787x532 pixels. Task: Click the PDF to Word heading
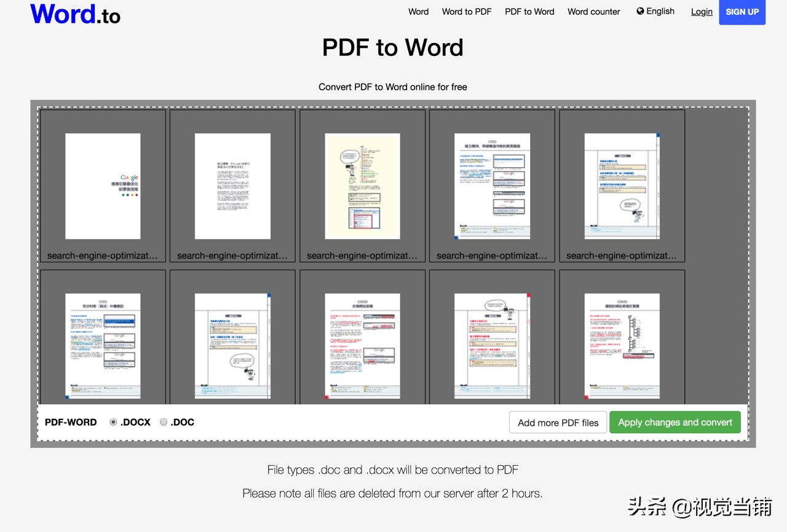[x=393, y=47]
